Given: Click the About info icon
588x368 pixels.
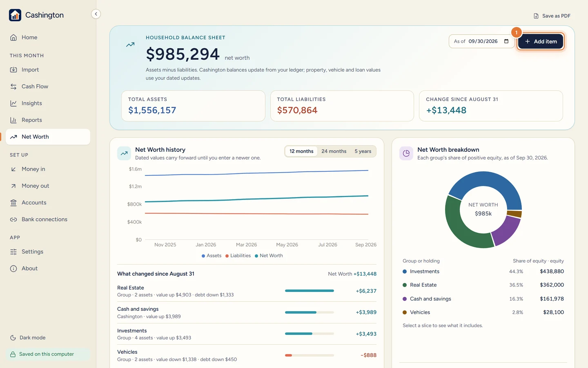Looking at the screenshot, I should pyautogui.click(x=13, y=269).
